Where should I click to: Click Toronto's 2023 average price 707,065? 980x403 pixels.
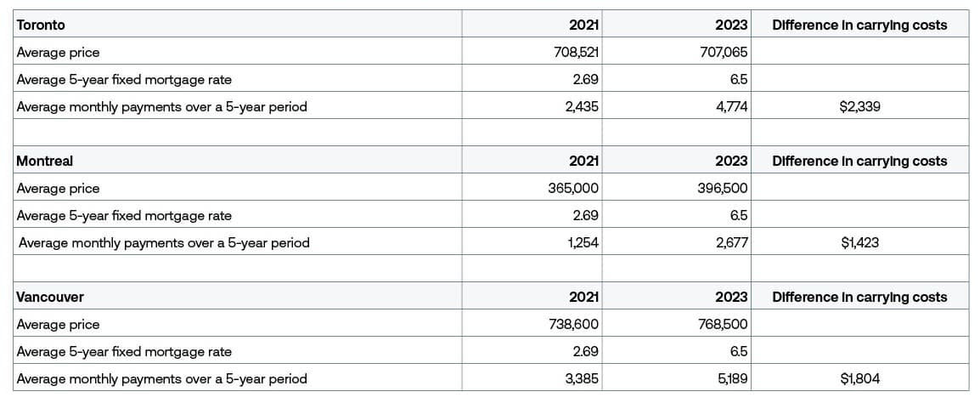click(724, 53)
